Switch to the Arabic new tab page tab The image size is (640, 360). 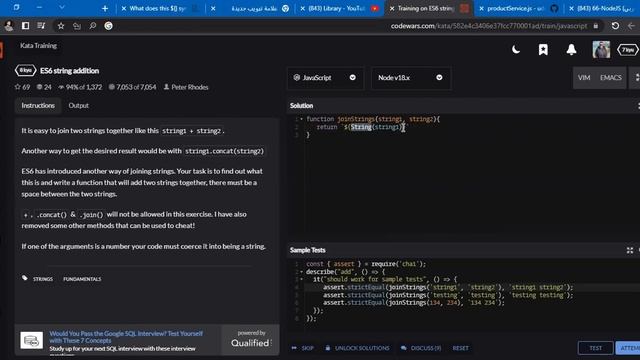250,8
